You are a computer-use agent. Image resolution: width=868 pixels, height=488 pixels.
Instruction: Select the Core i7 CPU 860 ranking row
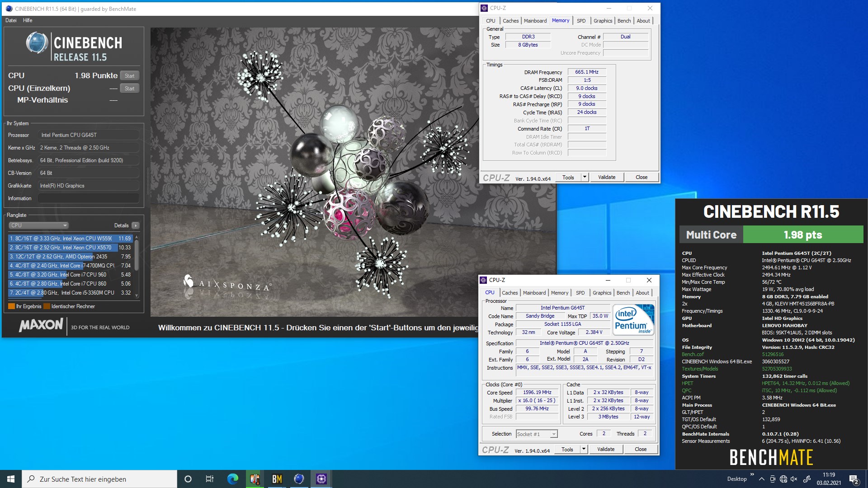tap(70, 284)
